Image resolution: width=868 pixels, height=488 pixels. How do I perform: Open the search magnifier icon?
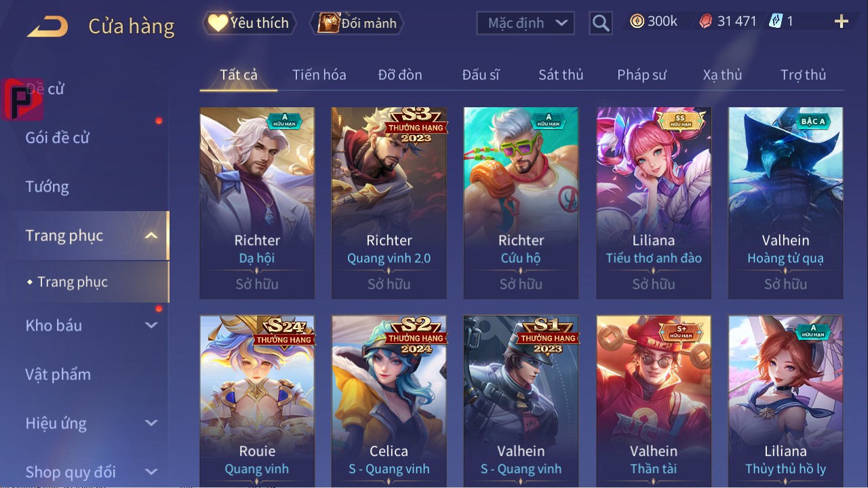click(600, 23)
